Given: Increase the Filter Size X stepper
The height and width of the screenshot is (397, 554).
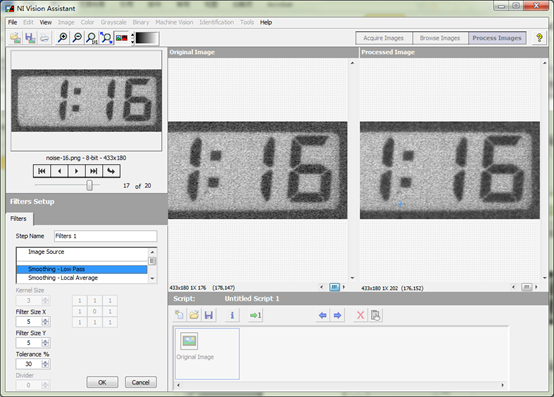Looking at the screenshot, I should coord(45,320).
